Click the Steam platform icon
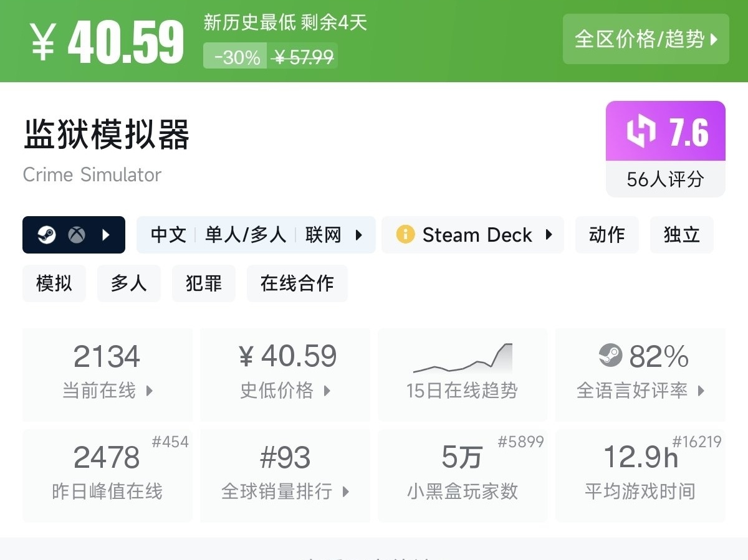Viewport: 748px width, 560px height. (47, 235)
